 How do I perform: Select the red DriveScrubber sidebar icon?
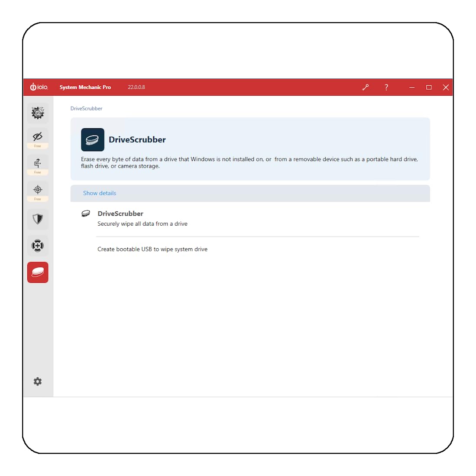[x=38, y=272]
